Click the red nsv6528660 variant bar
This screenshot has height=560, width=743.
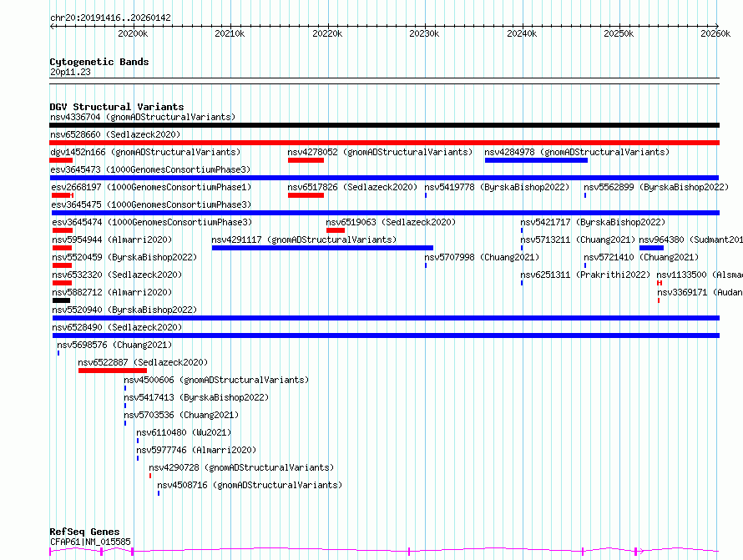coord(384,143)
